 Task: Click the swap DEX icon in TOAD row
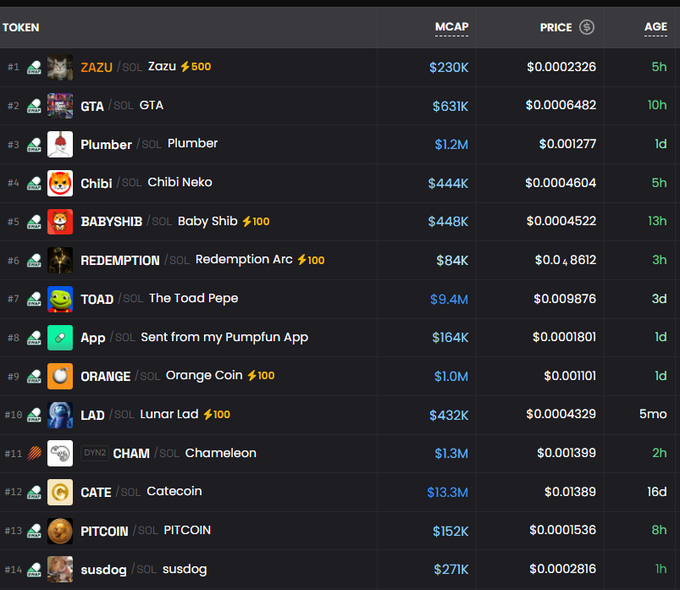(34, 299)
